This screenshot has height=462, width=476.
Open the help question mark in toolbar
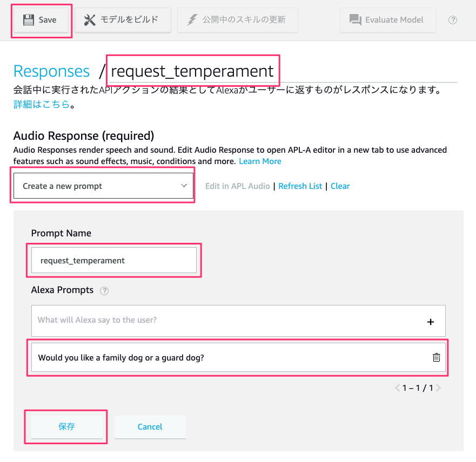(453, 20)
